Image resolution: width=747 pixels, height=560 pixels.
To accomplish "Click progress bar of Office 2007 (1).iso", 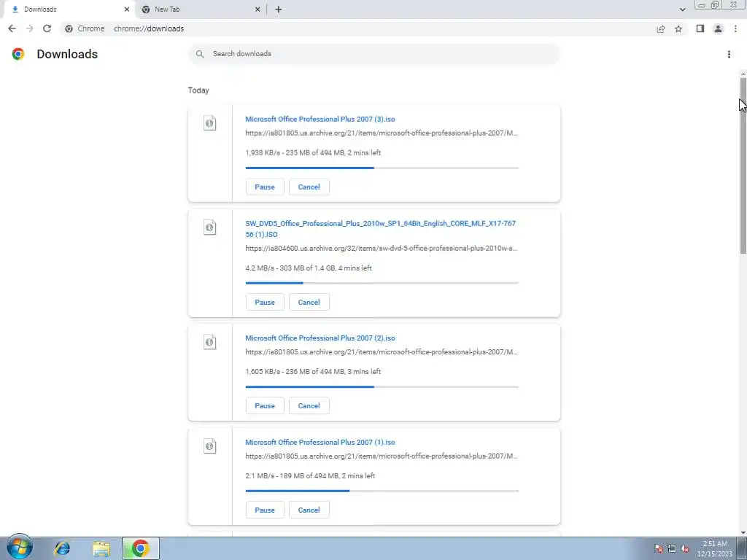I will 382,491.
